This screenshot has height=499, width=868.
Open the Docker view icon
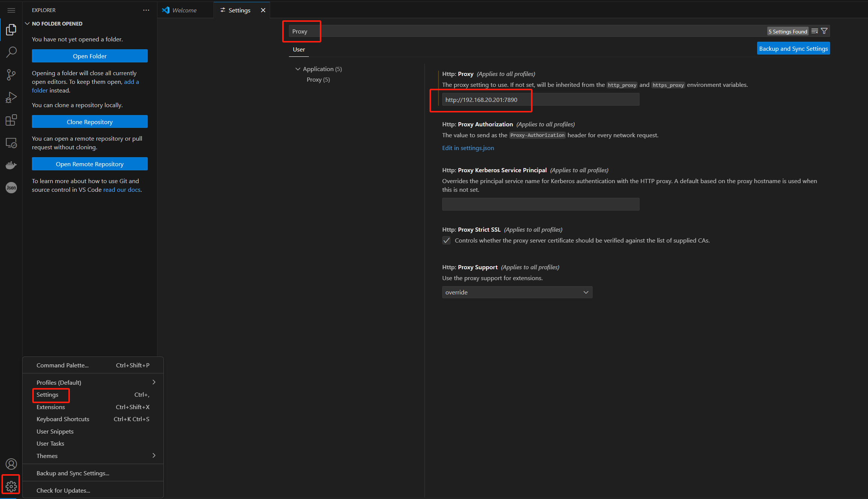[x=11, y=165]
